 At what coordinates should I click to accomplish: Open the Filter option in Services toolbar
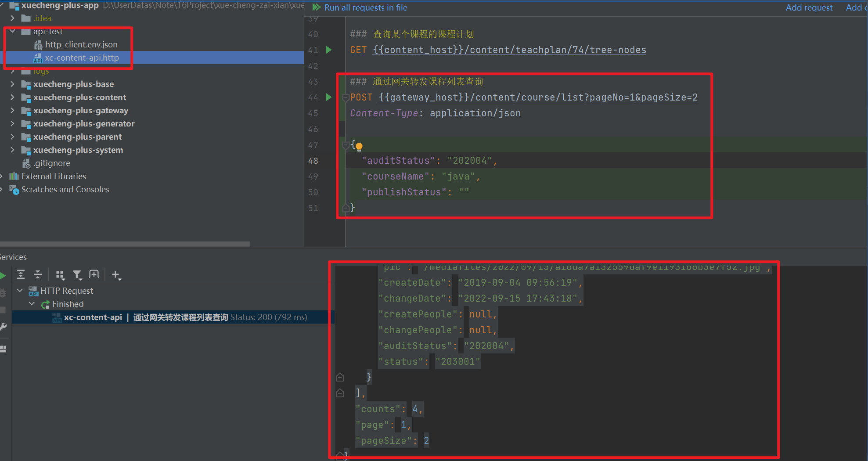[x=77, y=275]
